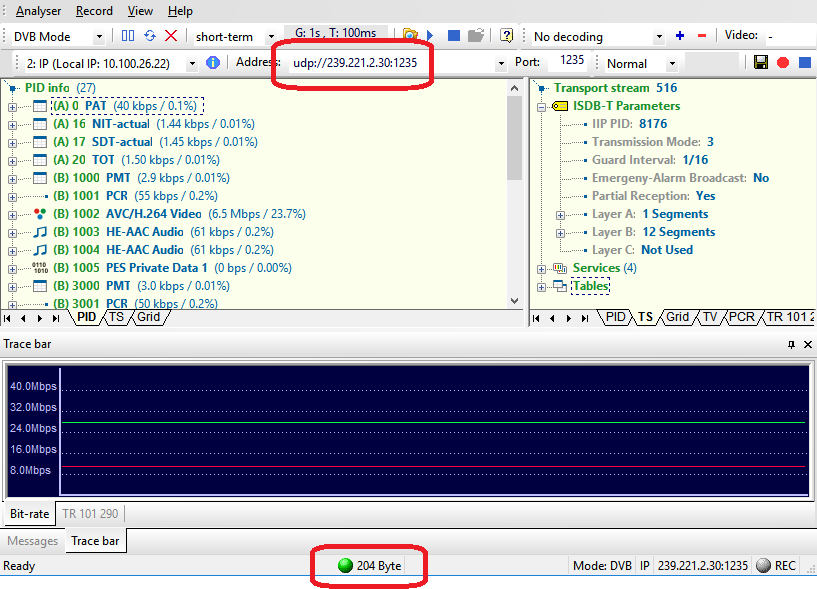Image resolution: width=817 pixels, height=589 pixels.
Task: Click the Tables icon in TS tree
Action: [x=560, y=286]
